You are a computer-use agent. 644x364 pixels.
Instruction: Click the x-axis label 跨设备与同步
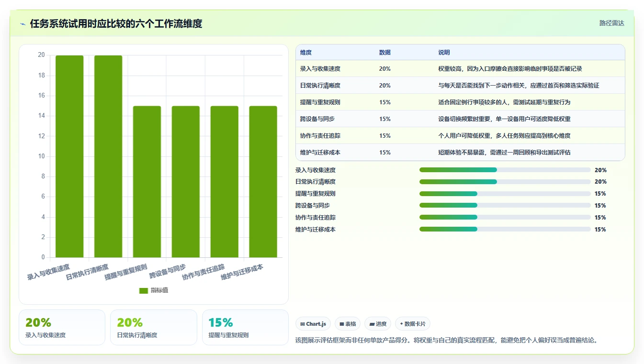[x=168, y=271]
